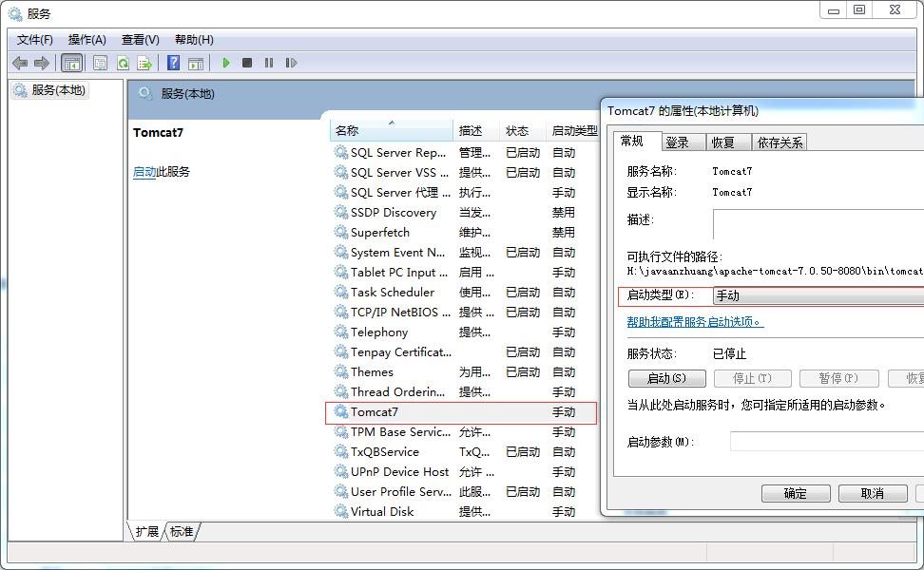Open the Help toolbar icon
Image resolution: width=924 pixels, height=570 pixels.
[173, 63]
